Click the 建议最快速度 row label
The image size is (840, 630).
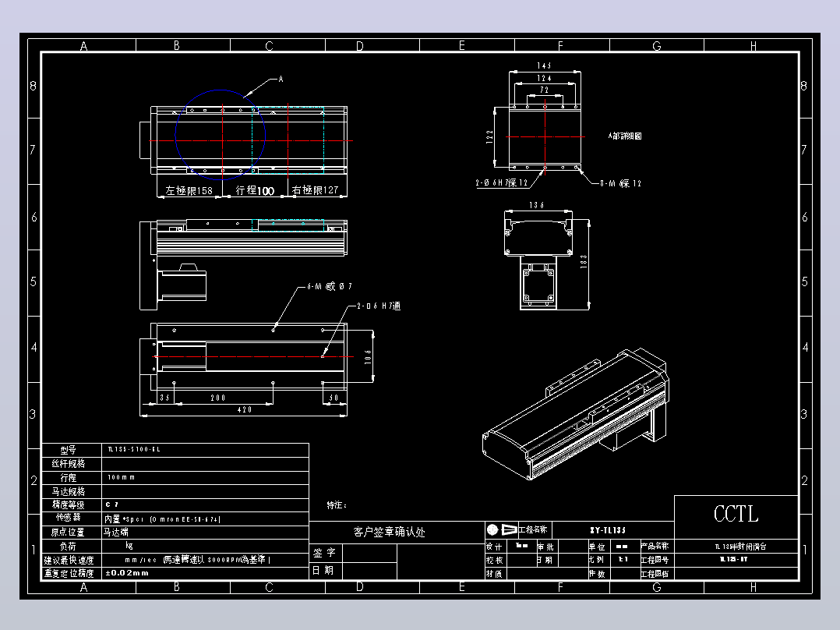pos(69,560)
